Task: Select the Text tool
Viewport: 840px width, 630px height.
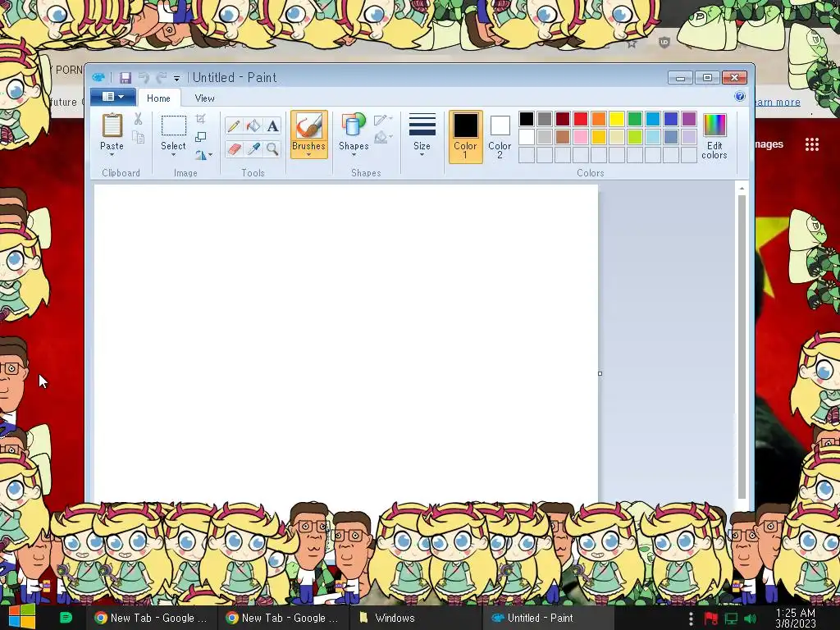Action: (272, 126)
